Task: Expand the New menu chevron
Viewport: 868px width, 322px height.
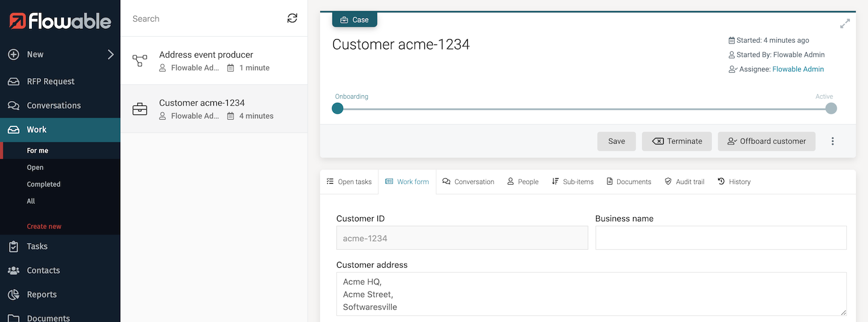Action: click(110, 55)
